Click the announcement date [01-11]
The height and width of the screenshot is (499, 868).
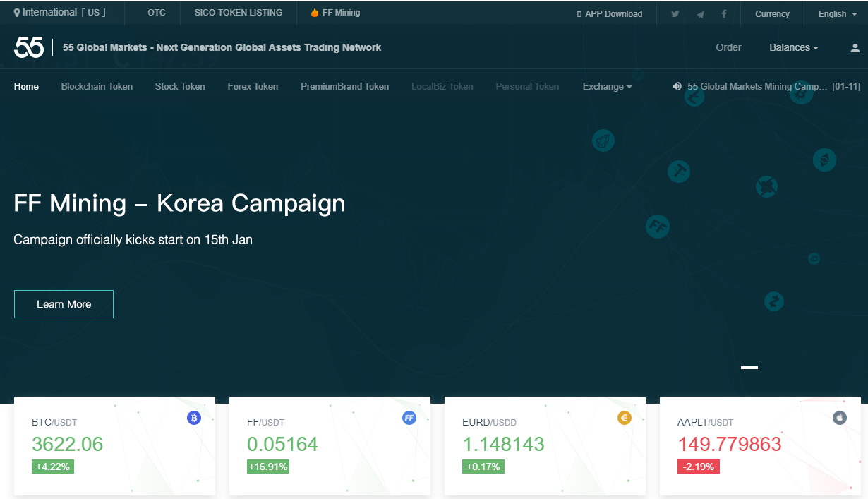click(846, 86)
